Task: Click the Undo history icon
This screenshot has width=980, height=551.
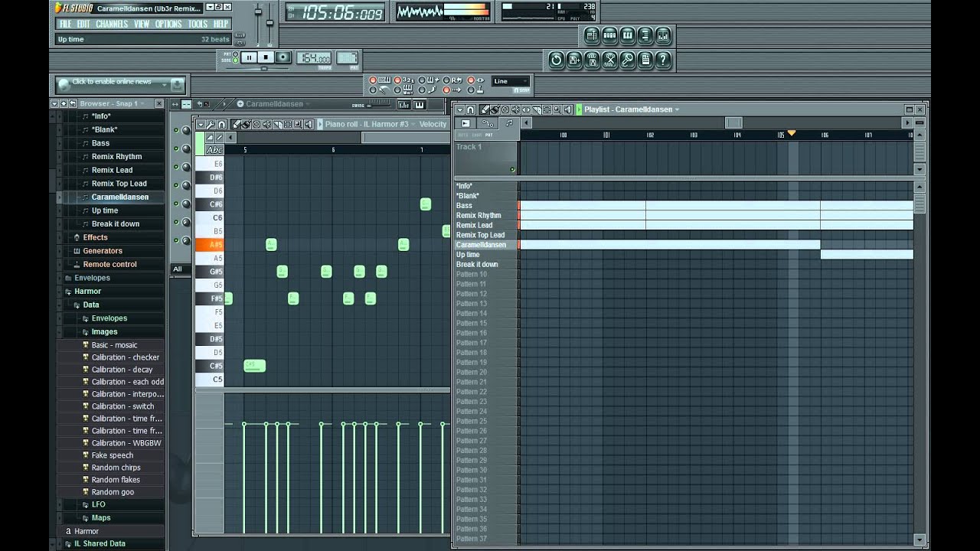Action: 557,60
